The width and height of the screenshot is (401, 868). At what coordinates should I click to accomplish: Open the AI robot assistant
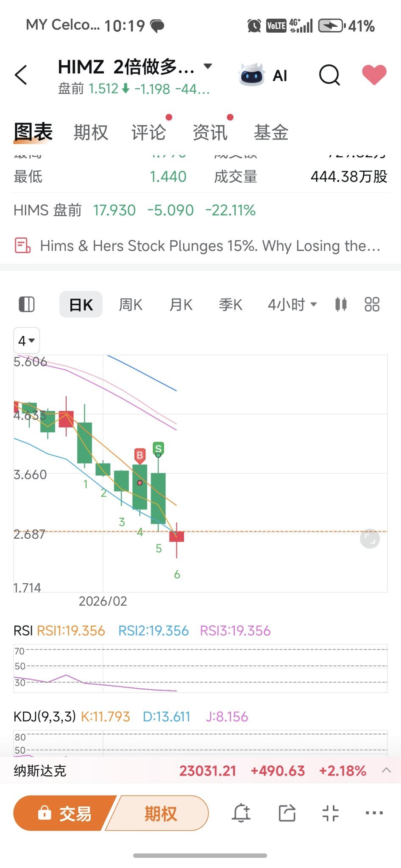point(263,75)
